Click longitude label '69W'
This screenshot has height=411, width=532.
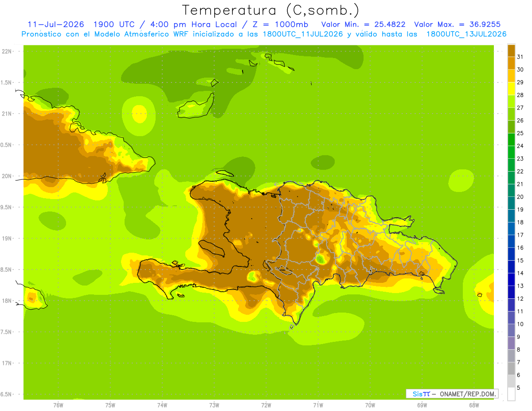coord(422,405)
